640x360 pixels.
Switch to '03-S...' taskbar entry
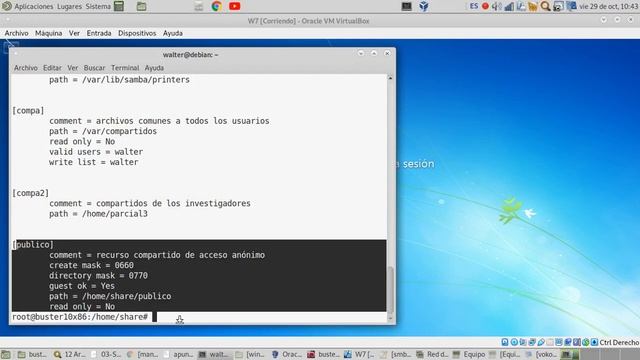coord(106,354)
